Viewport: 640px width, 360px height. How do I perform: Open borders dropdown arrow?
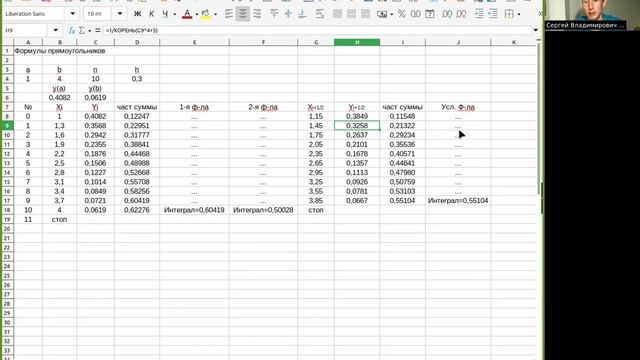519,14
